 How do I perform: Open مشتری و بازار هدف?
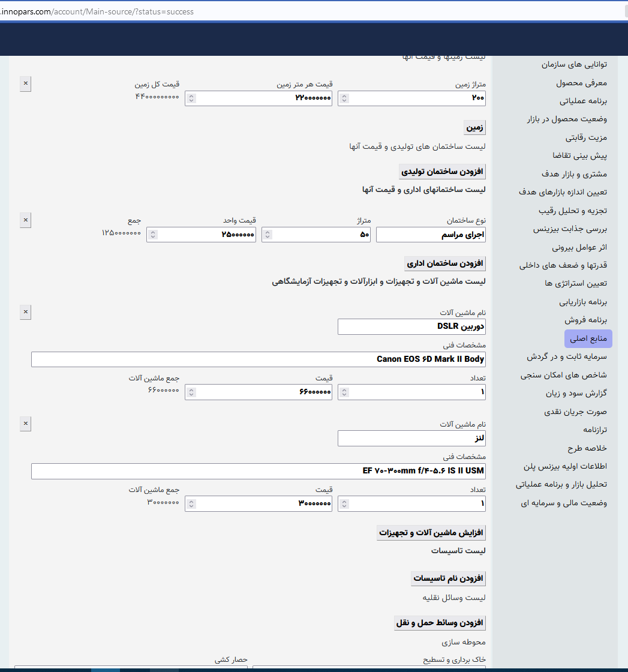pyautogui.click(x=574, y=174)
